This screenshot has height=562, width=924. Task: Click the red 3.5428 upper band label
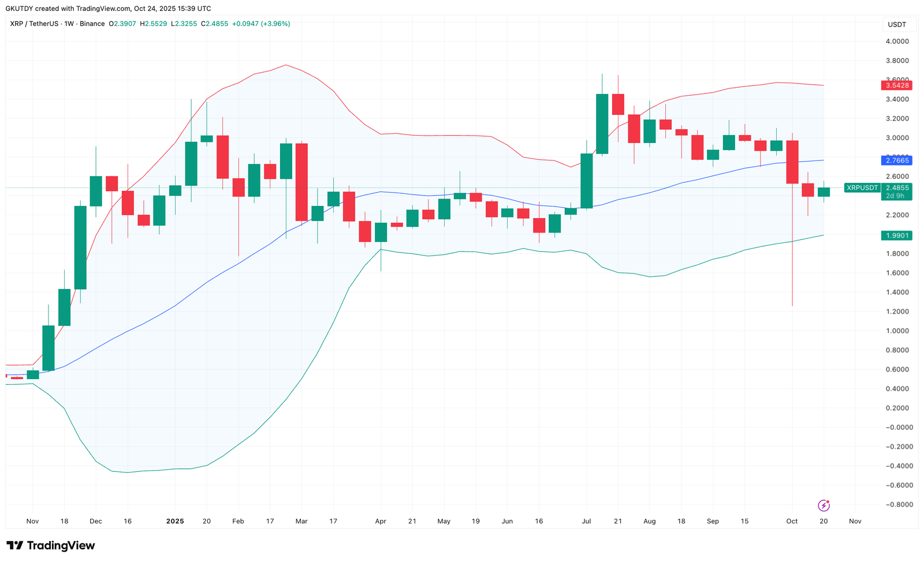pos(897,85)
